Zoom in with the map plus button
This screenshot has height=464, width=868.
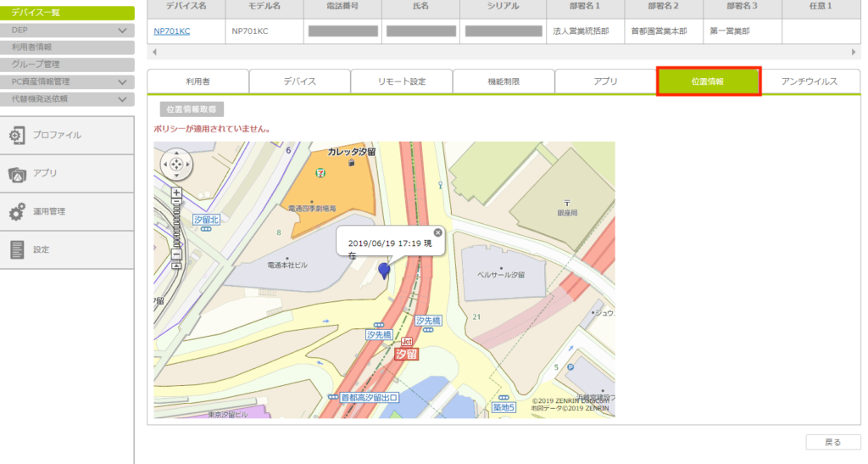[176, 193]
